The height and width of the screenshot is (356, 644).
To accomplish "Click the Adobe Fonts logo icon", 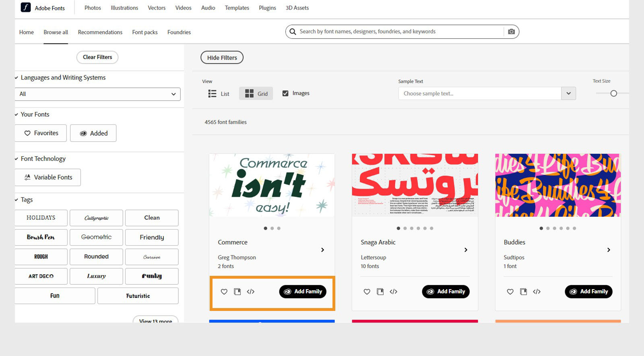I will tap(26, 7).
